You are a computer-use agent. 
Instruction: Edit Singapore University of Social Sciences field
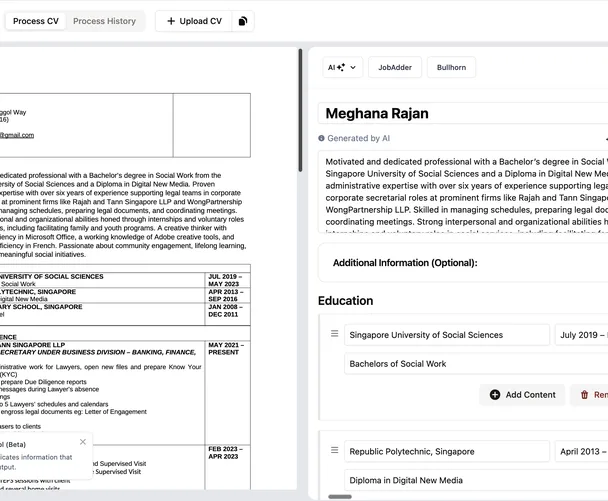click(447, 335)
